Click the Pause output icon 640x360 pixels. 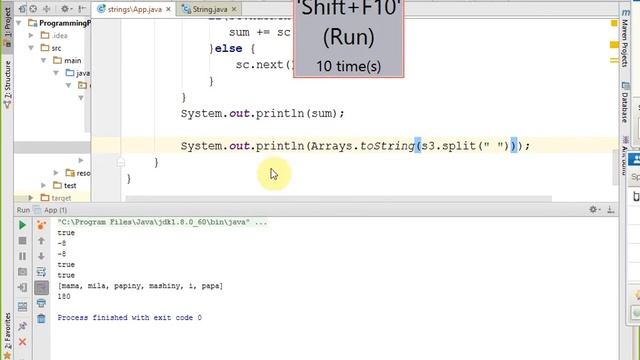tap(22, 256)
